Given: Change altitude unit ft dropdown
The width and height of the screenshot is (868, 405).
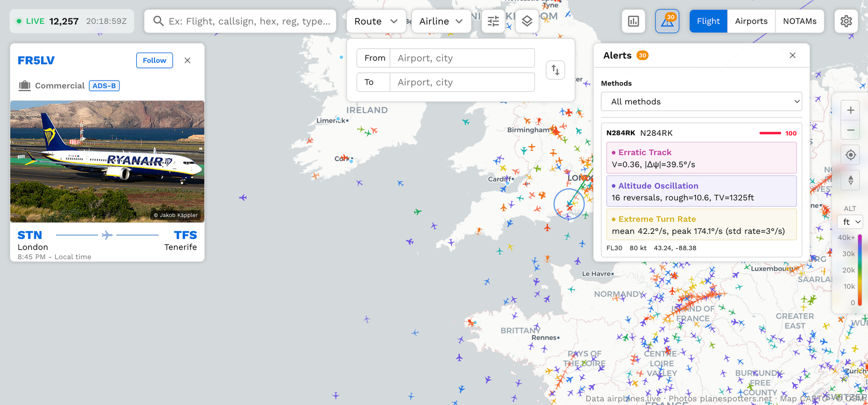Looking at the screenshot, I should tap(850, 222).
